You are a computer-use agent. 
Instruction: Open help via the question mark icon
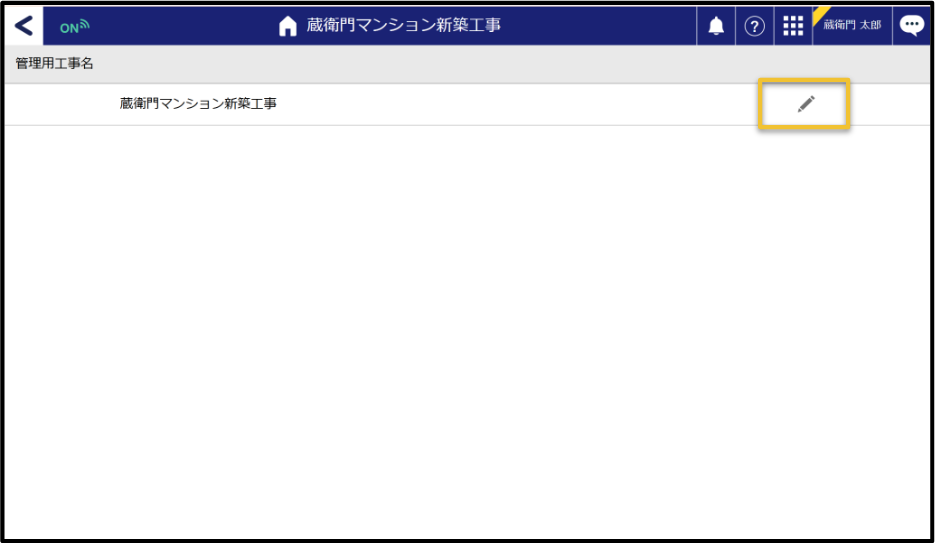point(755,27)
